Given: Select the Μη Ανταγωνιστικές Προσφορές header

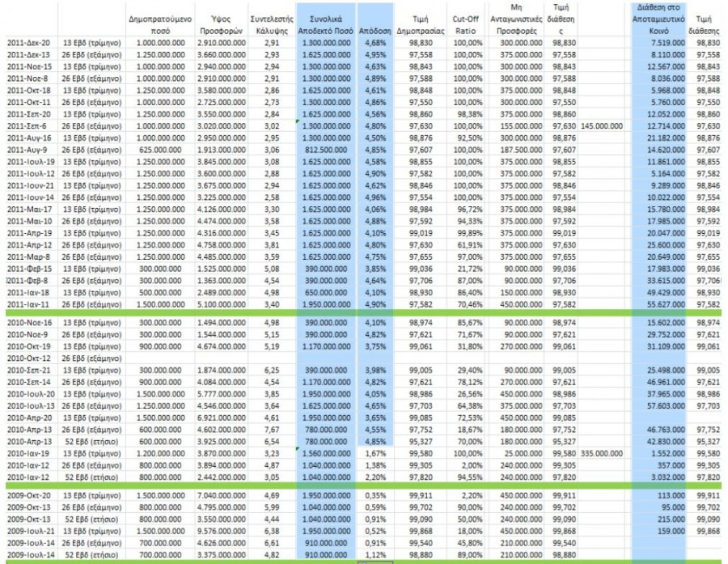Looking at the screenshot, I should pos(520,20).
